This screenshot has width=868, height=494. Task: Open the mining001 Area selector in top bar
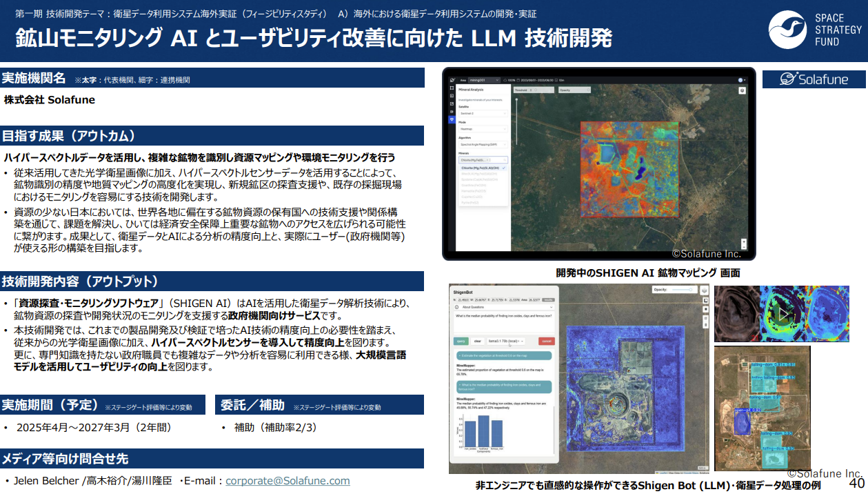(483, 79)
